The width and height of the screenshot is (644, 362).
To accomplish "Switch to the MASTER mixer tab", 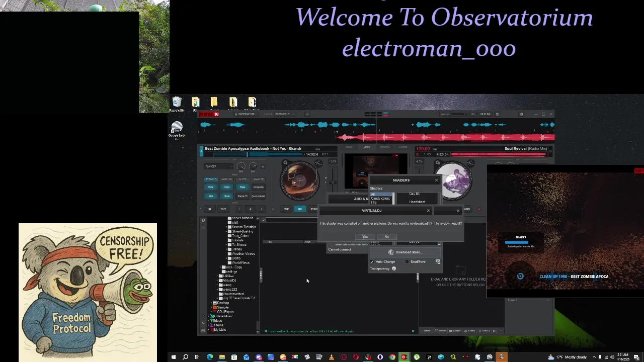I will [x=403, y=147].
